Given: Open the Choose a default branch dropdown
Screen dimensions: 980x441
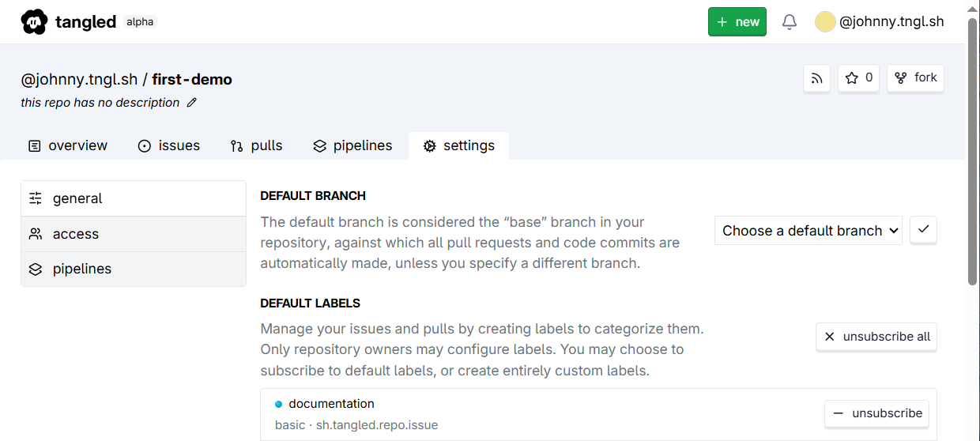Looking at the screenshot, I should pyautogui.click(x=808, y=231).
